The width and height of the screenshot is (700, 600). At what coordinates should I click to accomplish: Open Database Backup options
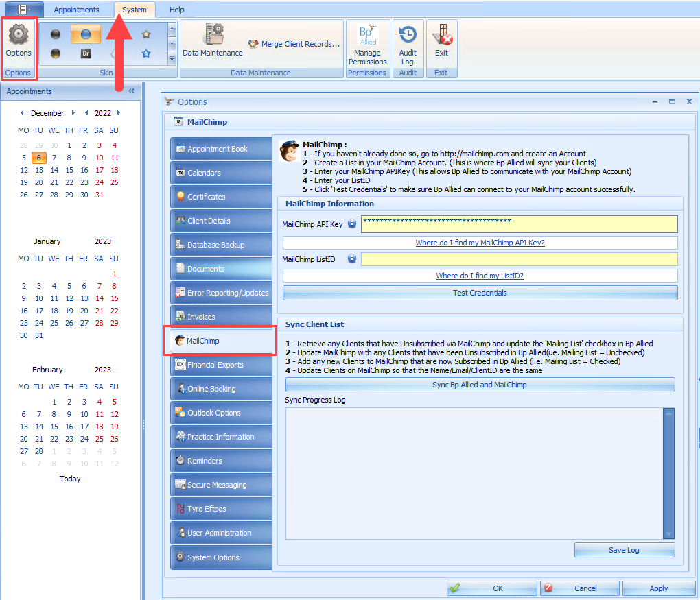coord(221,245)
